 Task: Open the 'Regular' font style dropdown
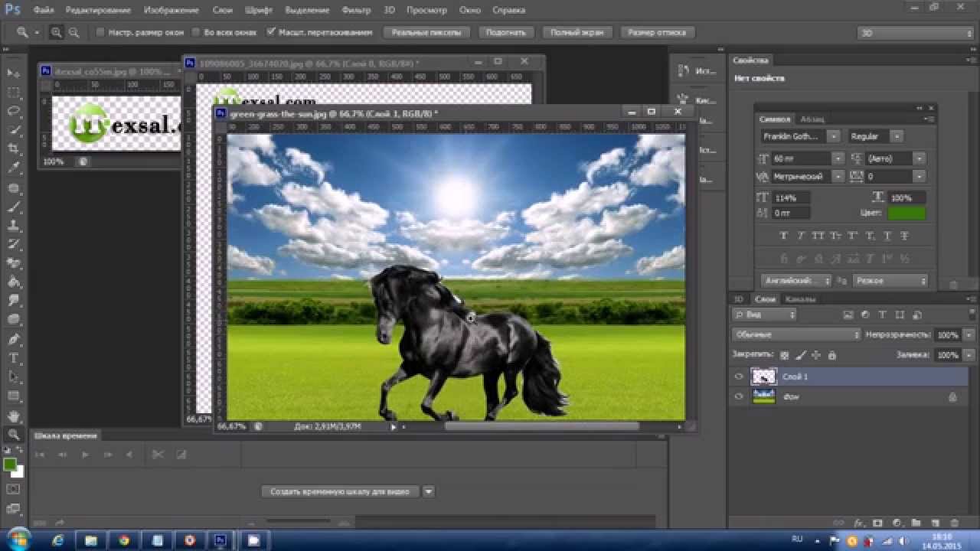[896, 136]
